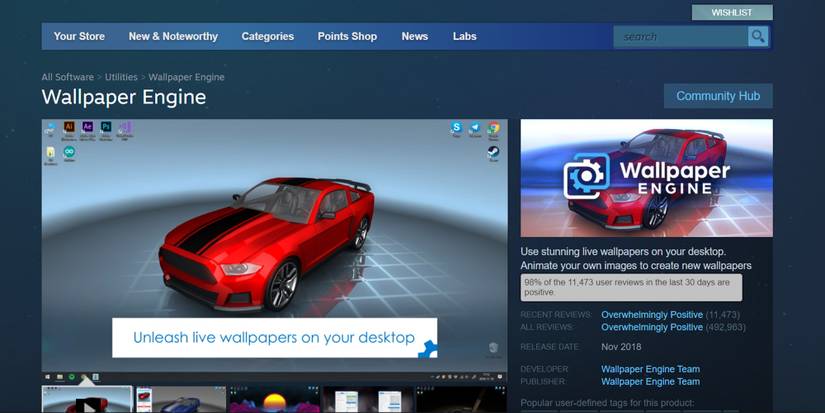
Task: Click the Skype icon in the preview
Action: [456, 128]
